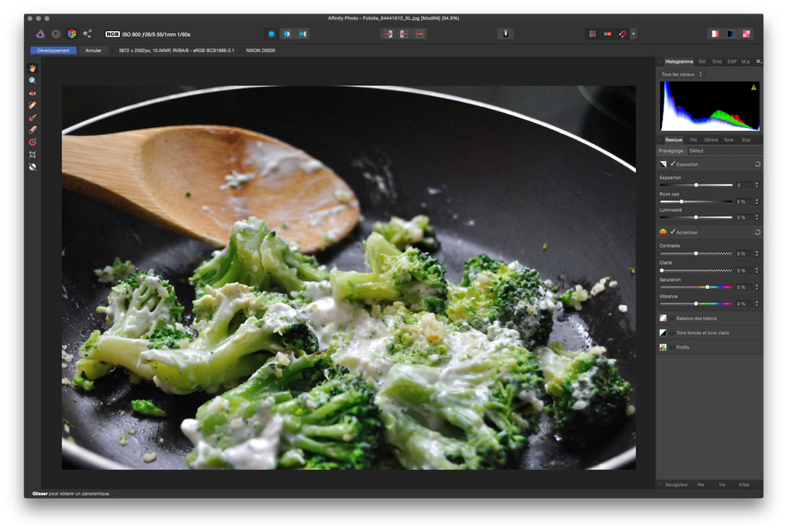Click the broccoli photo canvas
The height and width of the screenshot is (532, 787).
(349, 278)
